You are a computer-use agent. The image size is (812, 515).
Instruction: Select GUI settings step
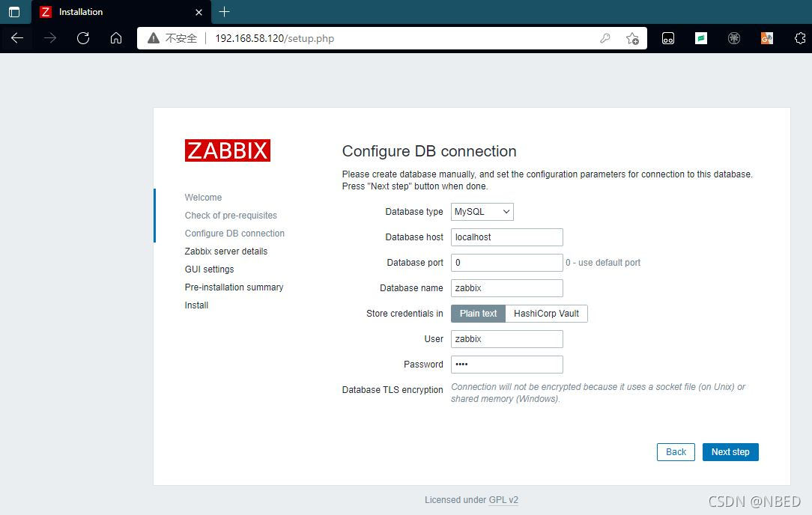tap(209, 269)
